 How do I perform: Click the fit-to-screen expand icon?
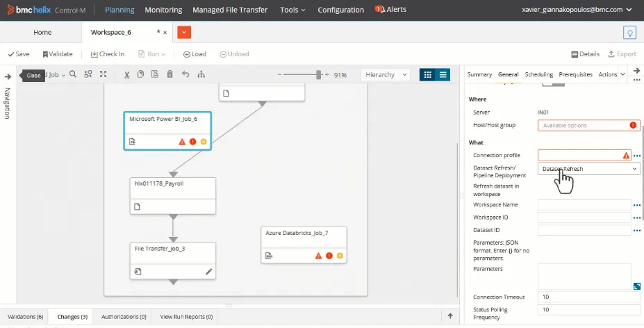(103, 74)
